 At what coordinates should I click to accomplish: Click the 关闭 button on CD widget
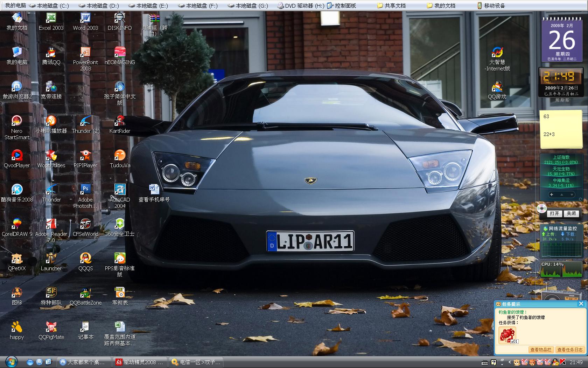(x=571, y=213)
